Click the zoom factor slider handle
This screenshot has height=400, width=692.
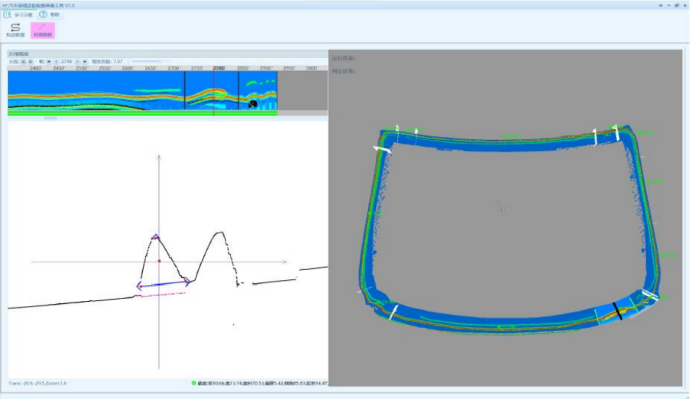pyautogui.click(x=160, y=61)
